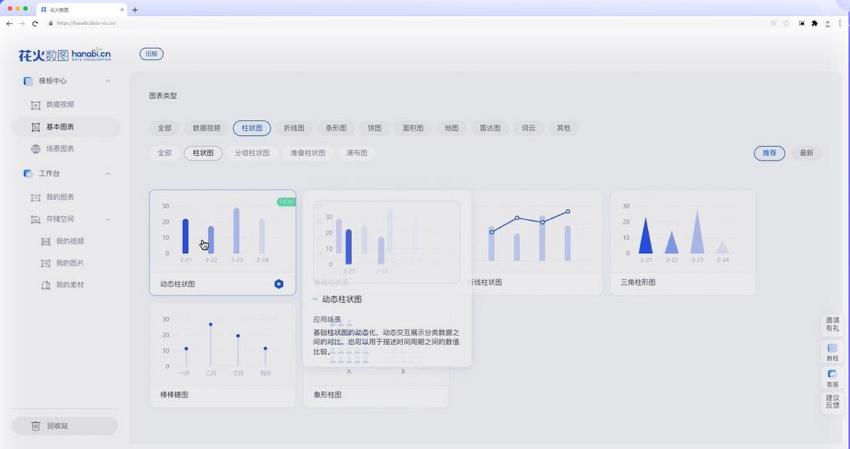Select the 全部 subtype chip beside 分组柱状图 row
Image resolution: width=850 pixels, height=449 pixels.
click(x=165, y=153)
